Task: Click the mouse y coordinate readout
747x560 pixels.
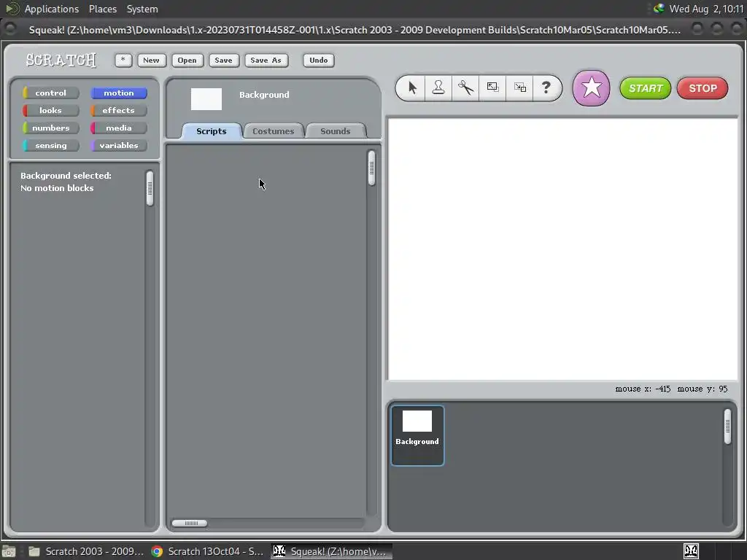Action: point(703,389)
